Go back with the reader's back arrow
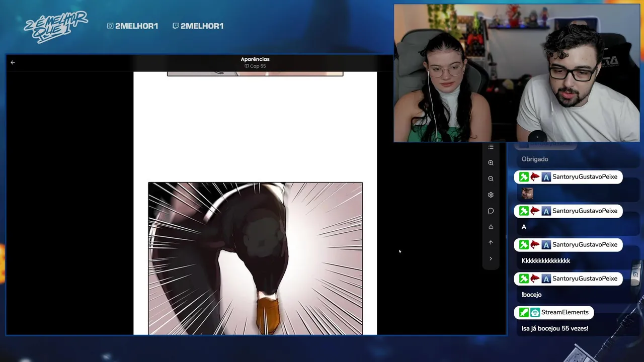Image resolution: width=644 pixels, height=362 pixels. (x=13, y=62)
